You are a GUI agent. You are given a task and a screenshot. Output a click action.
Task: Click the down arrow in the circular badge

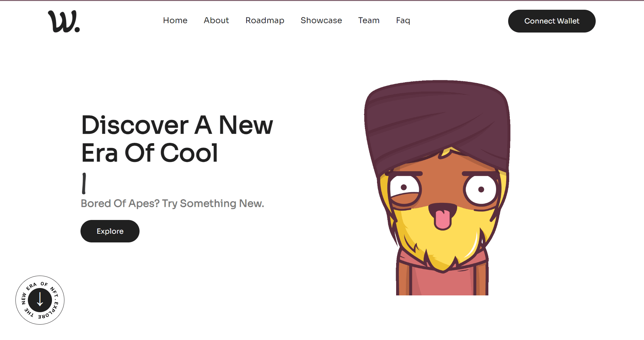[x=40, y=299]
